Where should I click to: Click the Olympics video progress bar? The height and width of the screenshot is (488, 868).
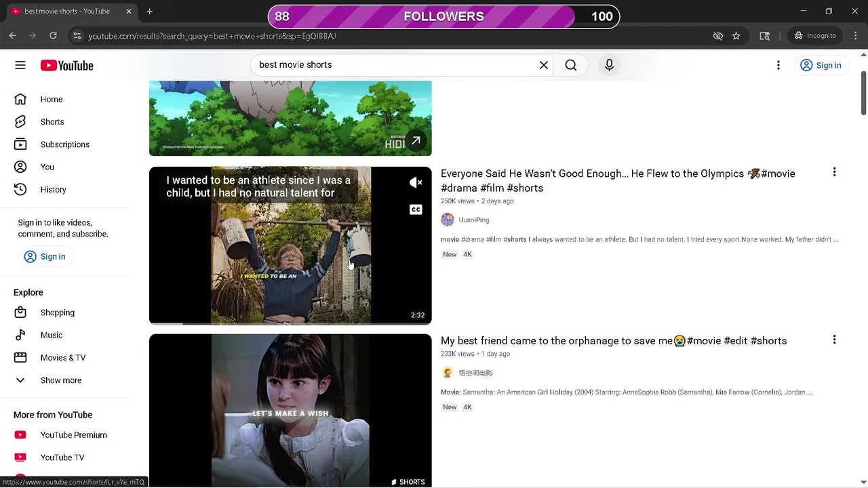290,323
